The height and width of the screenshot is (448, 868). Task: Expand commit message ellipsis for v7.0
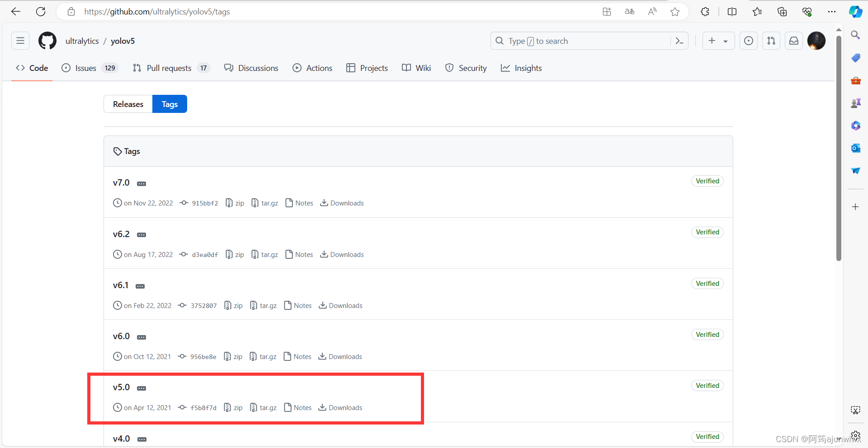(x=142, y=184)
